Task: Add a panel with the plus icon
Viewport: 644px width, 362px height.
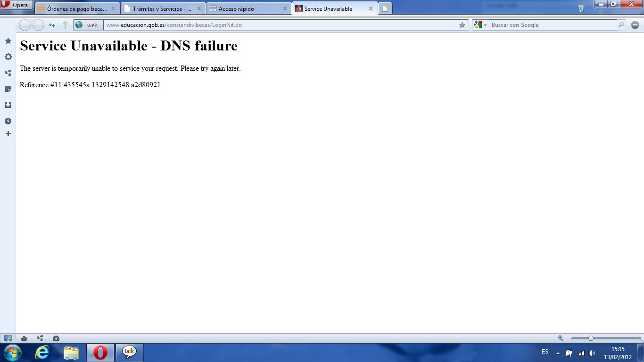Action: coord(8,134)
